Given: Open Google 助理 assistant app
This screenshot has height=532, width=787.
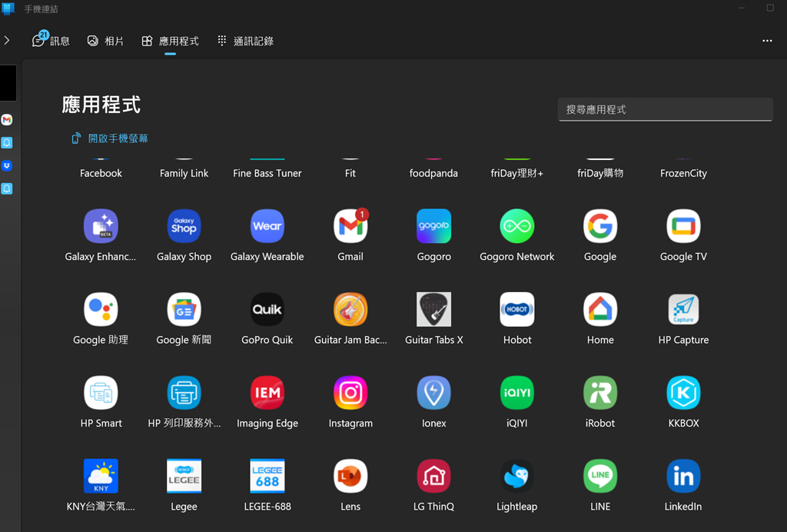Looking at the screenshot, I should click(101, 310).
